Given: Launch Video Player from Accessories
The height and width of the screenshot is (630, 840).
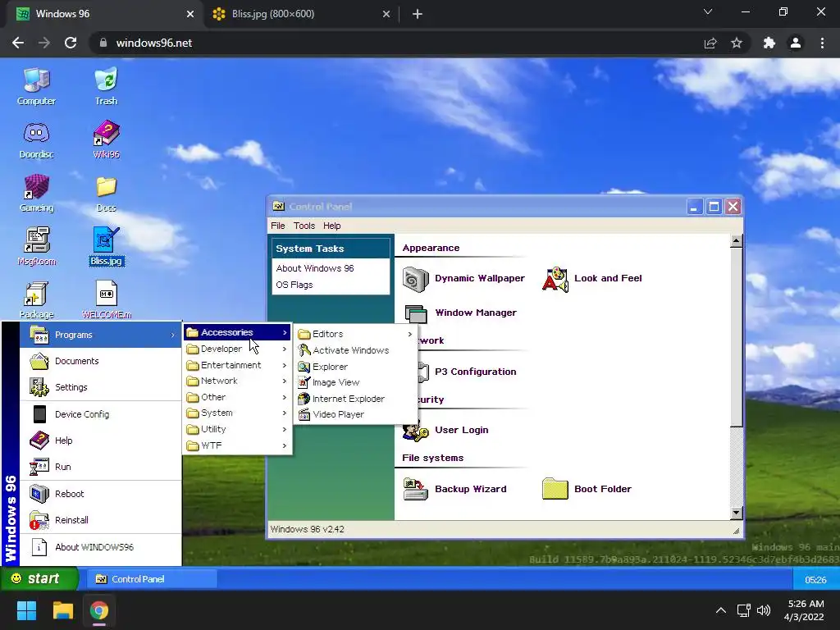Looking at the screenshot, I should point(356,414).
